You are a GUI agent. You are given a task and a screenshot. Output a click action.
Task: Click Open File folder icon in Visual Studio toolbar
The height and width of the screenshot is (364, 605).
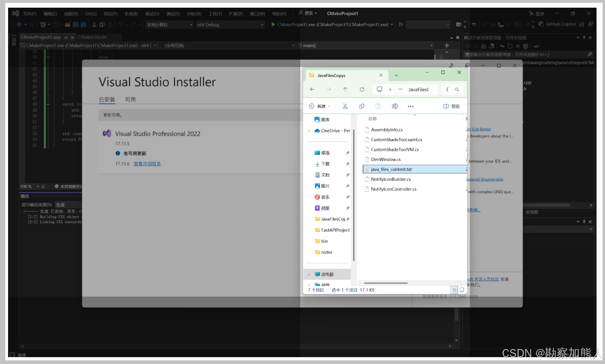click(68, 25)
